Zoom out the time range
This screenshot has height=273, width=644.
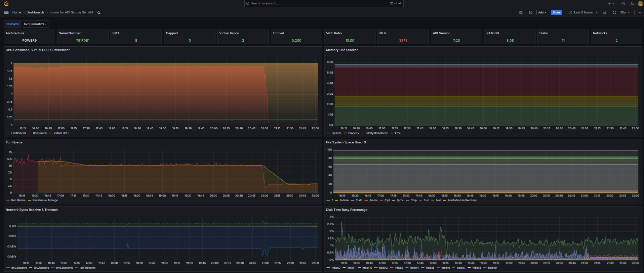pyautogui.click(x=604, y=12)
